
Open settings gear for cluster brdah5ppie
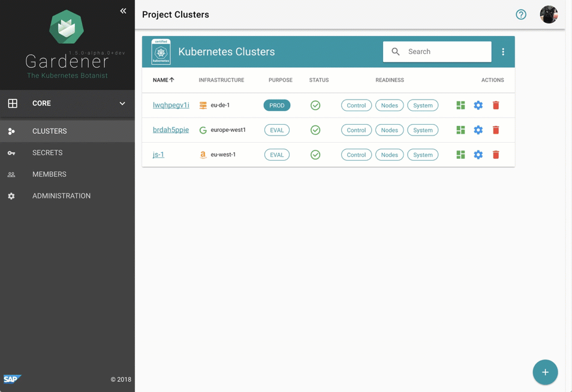[x=478, y=130]
